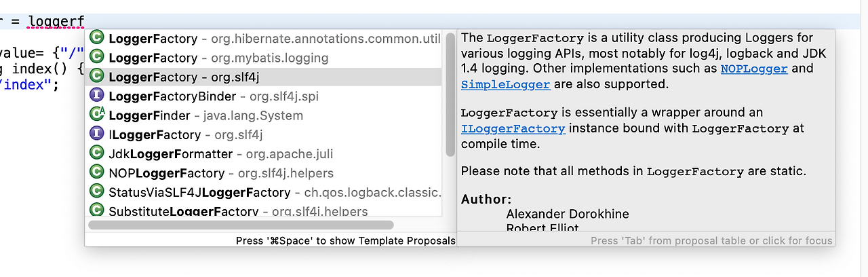Click class icon for NOPLoggerFactory
Screen dimensions: 868x277
coord(97,172)
